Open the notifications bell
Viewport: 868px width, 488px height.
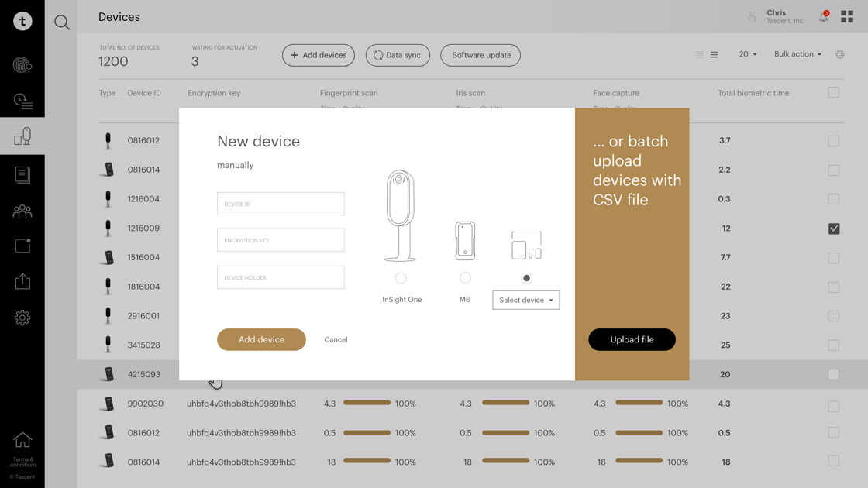pos(824,17)
